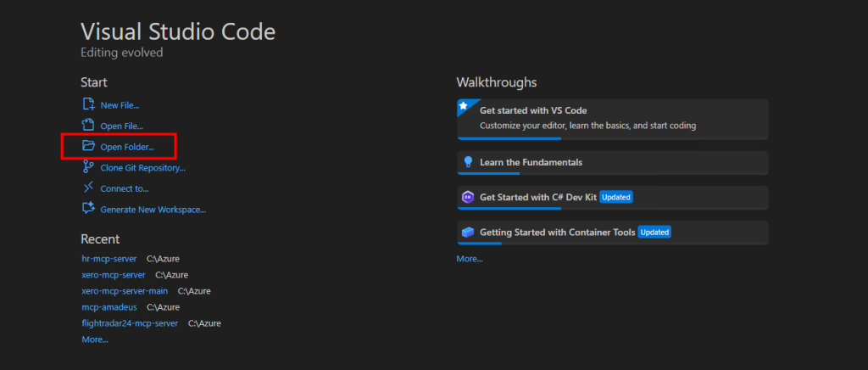The height and width of the screenshot is (370, 868).
Task: Click the lightbulb icon for Learn the Fundamentals
Action: coord(468,162)
